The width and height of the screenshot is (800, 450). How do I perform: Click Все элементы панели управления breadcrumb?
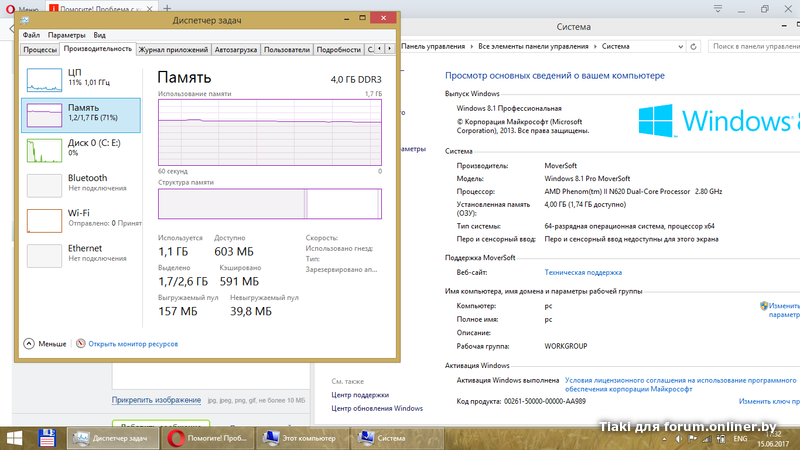click(533, 46)
